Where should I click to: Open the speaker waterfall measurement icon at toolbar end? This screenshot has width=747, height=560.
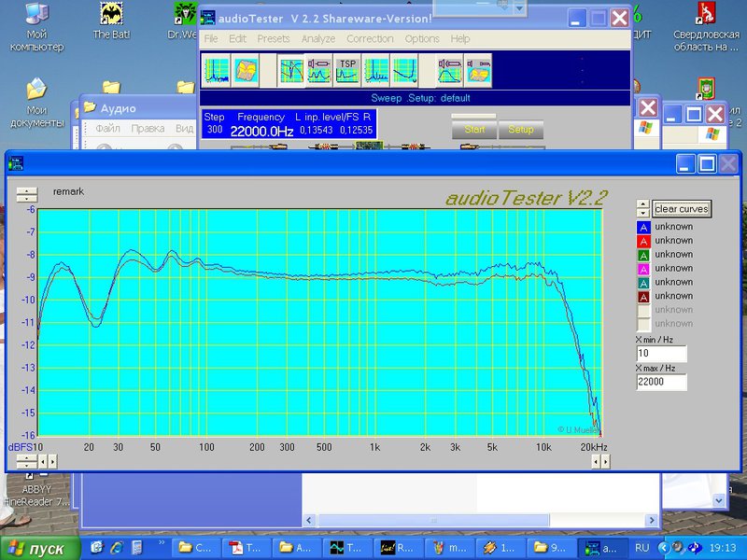(x=478, y=70)
